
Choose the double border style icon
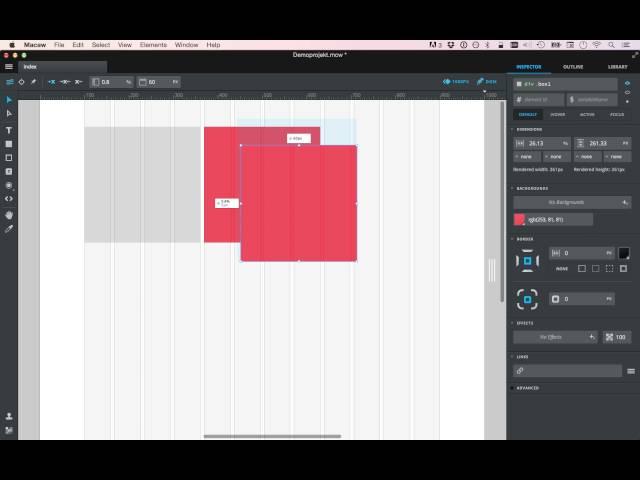click(623, 269)
